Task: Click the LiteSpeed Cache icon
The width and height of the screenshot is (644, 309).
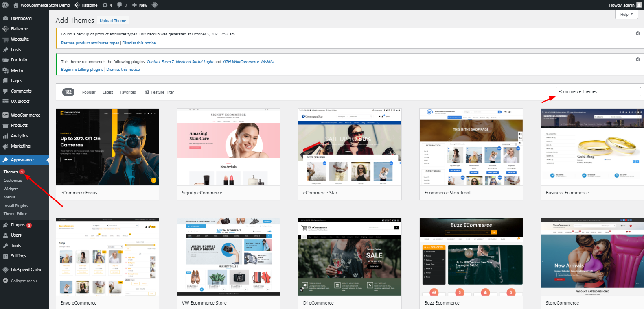Action: [5, 270]
